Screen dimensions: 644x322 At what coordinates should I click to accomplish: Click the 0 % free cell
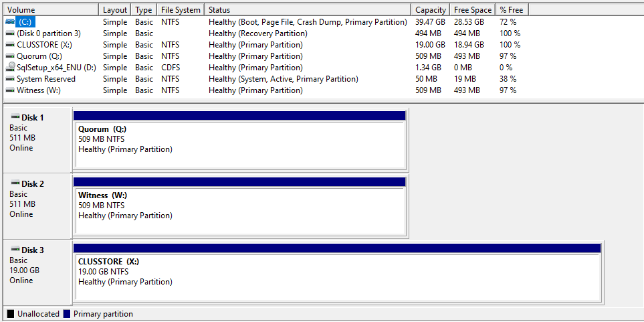click(x=506, y=68)
